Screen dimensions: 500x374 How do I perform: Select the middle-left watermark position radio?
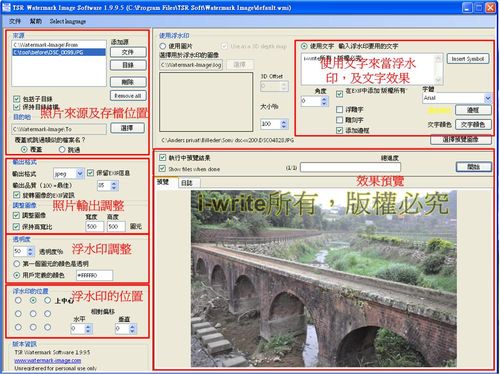(18, 314)
